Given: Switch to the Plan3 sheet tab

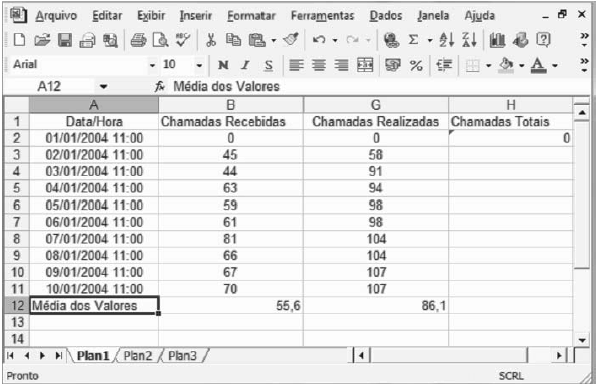Looking at the screenshot, I should point(182,356).
